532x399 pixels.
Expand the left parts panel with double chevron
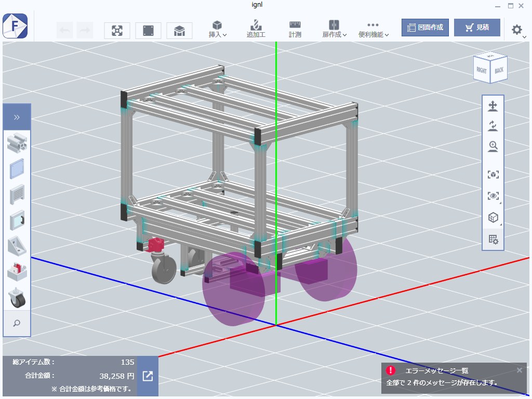17,117
